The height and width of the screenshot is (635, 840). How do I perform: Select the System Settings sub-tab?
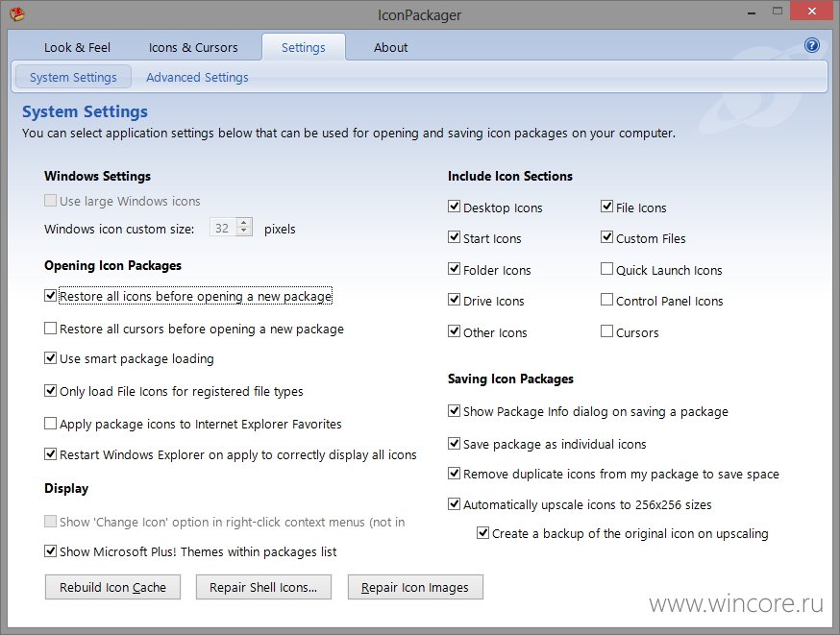click(x=73, y=77)
